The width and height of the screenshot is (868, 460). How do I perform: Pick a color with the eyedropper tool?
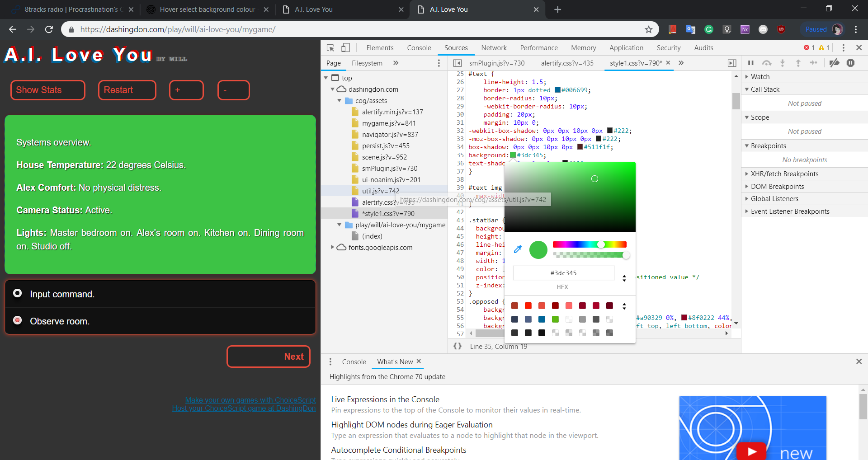coord(518,249)
